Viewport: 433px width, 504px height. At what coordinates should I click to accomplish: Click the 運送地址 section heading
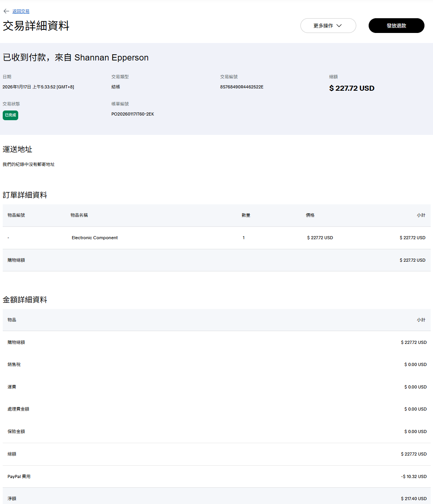(17, 149)
